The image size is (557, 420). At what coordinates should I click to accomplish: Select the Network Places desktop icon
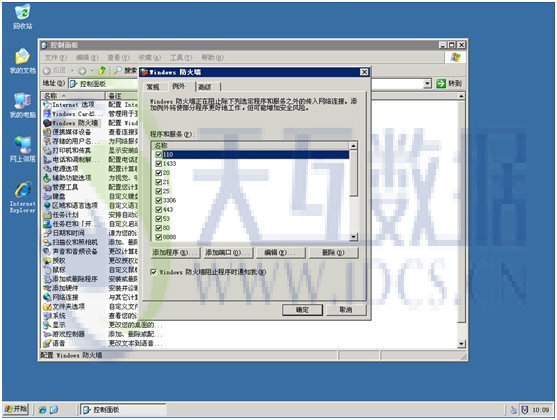(22, 149)
